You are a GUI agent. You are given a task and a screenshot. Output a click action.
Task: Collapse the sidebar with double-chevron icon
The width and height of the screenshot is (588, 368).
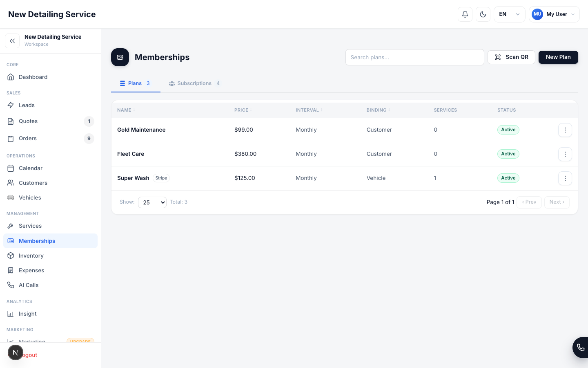click(x=12, y=41)
